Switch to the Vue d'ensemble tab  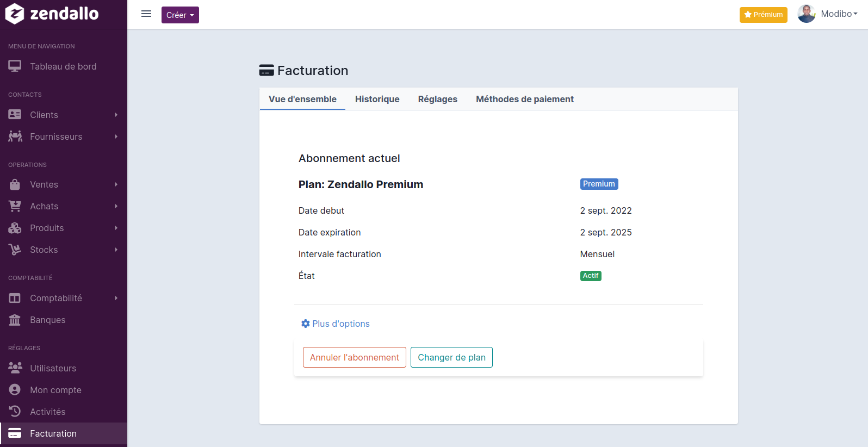(x=302, y=99)
